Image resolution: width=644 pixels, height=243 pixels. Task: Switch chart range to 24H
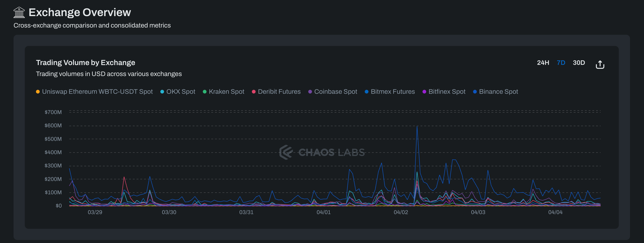tap(543, 63)
